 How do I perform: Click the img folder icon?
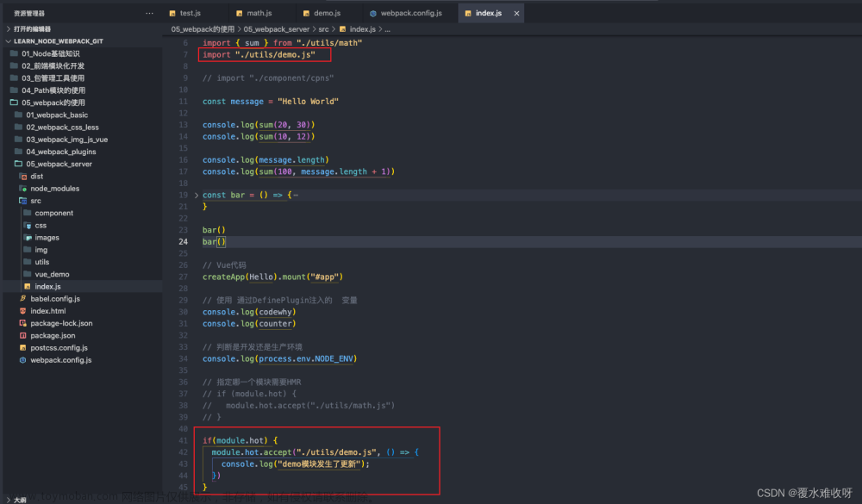pyautogui.click(x=28, y=250)
